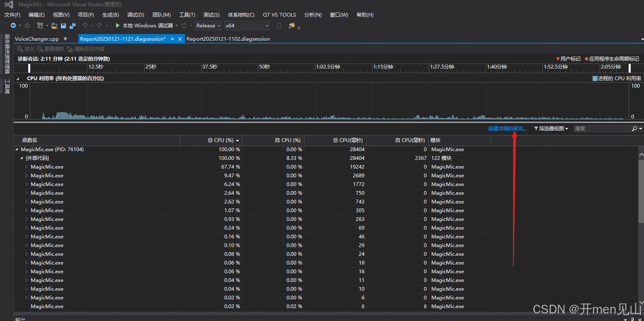The width and height of the screenshot is (644, 321).
Task: Open the 分析(N) menu
Action: 313,15
